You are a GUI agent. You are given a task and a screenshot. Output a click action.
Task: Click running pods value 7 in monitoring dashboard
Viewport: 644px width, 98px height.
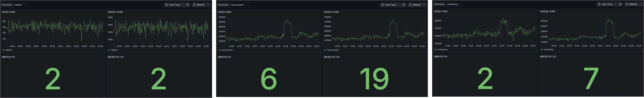pyautogui.click(x=591, y=78)
